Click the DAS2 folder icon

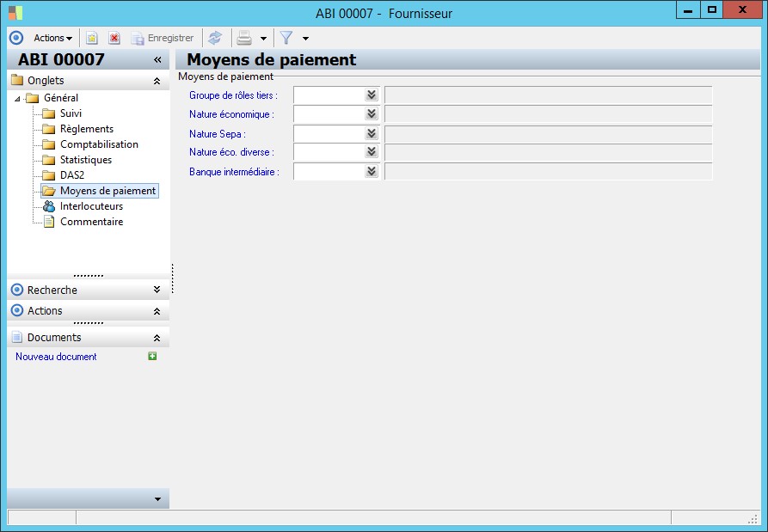(x=48, y=175)
